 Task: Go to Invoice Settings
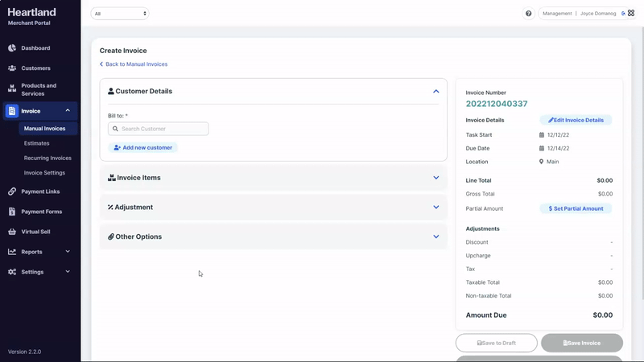(x=44, y=173)
